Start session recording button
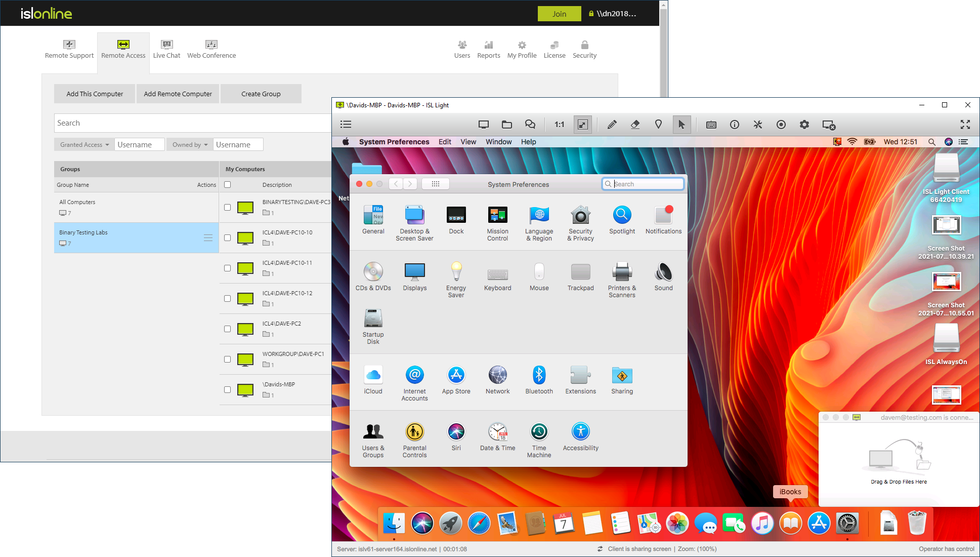 click(x=781, y=125)
